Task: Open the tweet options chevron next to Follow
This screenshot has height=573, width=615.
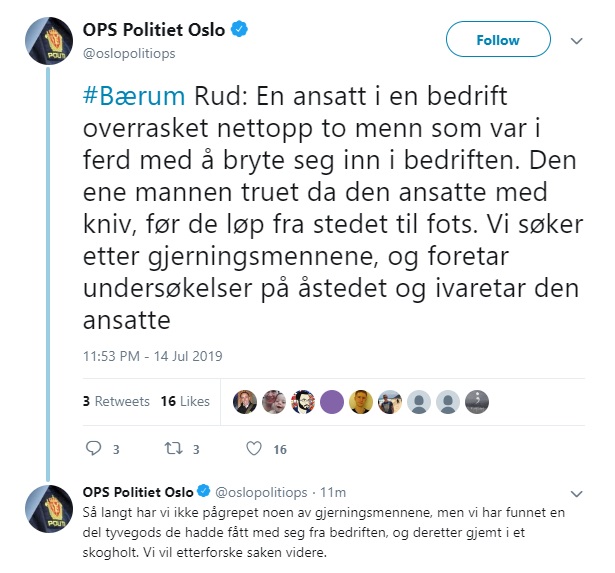Action: (x=576, y=41)
